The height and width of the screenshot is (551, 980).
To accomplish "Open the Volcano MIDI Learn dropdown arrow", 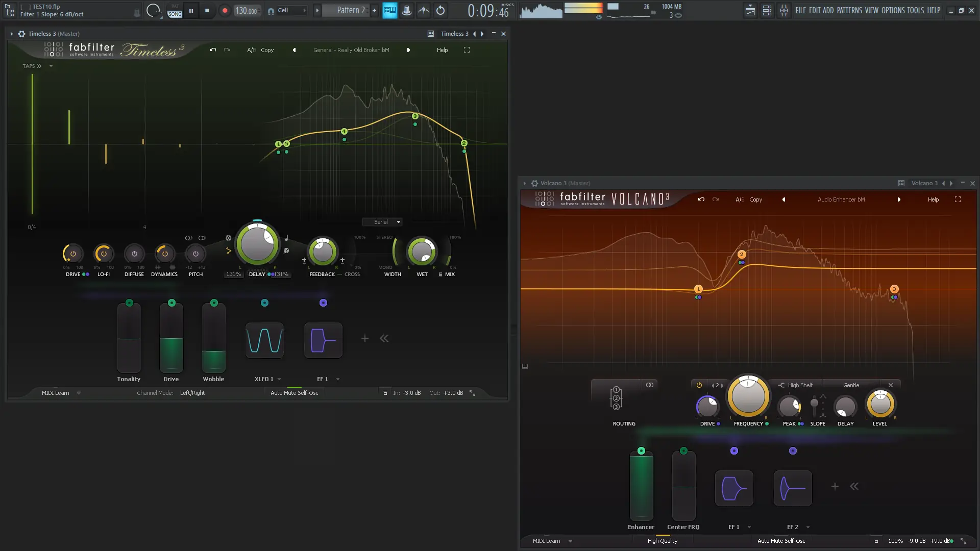I will (570, 541).
